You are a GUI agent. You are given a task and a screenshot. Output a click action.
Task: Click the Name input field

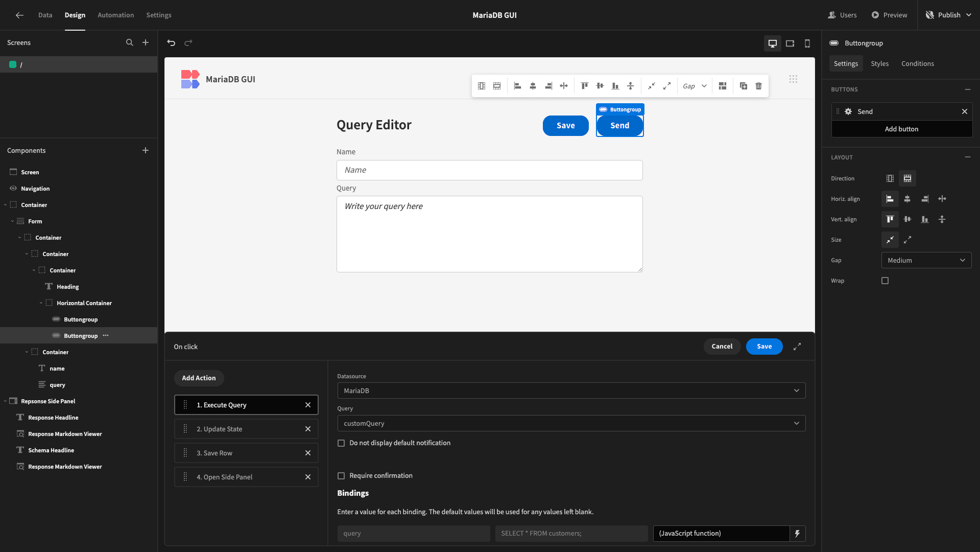489,170
